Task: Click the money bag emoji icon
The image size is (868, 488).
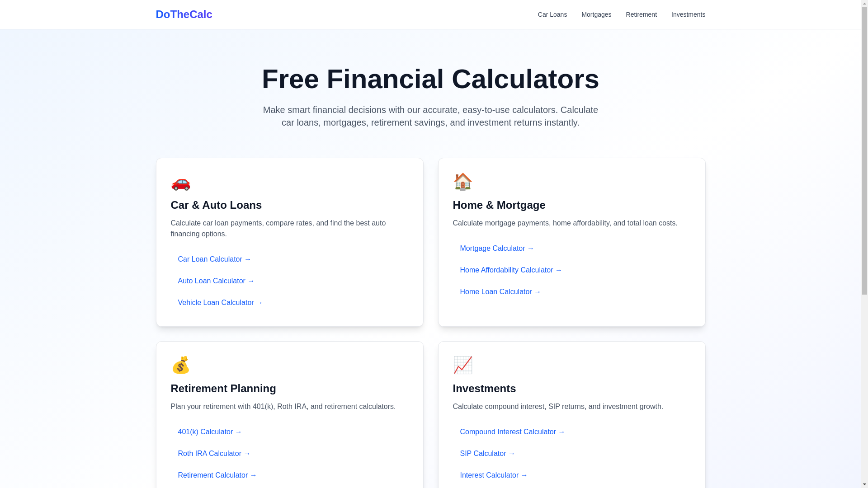Action: coord(180,365)
